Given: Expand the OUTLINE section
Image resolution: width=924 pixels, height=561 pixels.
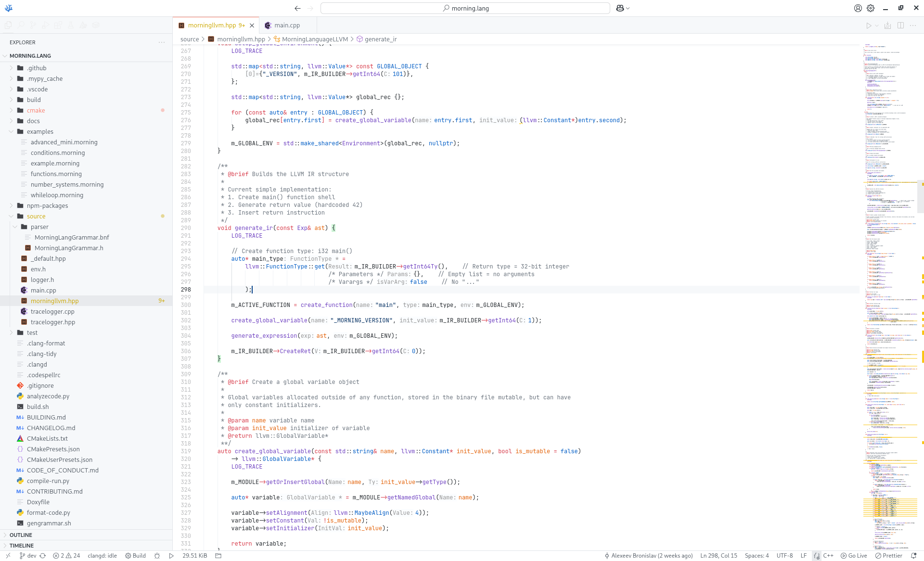Looking at the screenshot, I should click(x=21, y=535).
